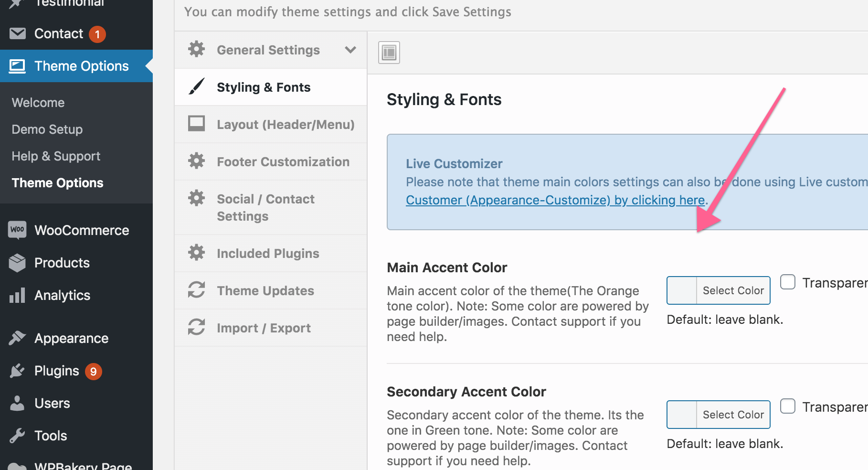The width and height of the screenshot is (868, 470).
Task: Open Main Accent Color Select Color picker
Action: point(733,290)
